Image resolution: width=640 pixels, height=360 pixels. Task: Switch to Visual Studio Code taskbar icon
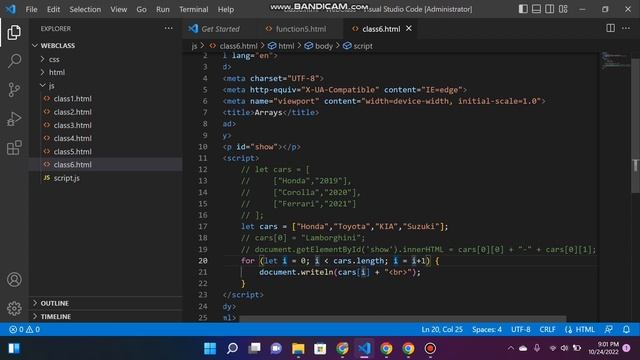(364, 349)
